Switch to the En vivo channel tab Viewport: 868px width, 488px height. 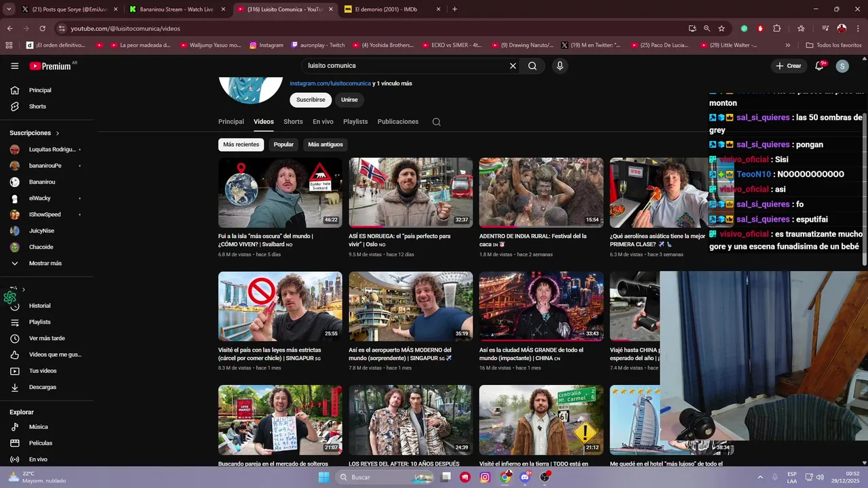pyautogui.click(x=323, y=122)
